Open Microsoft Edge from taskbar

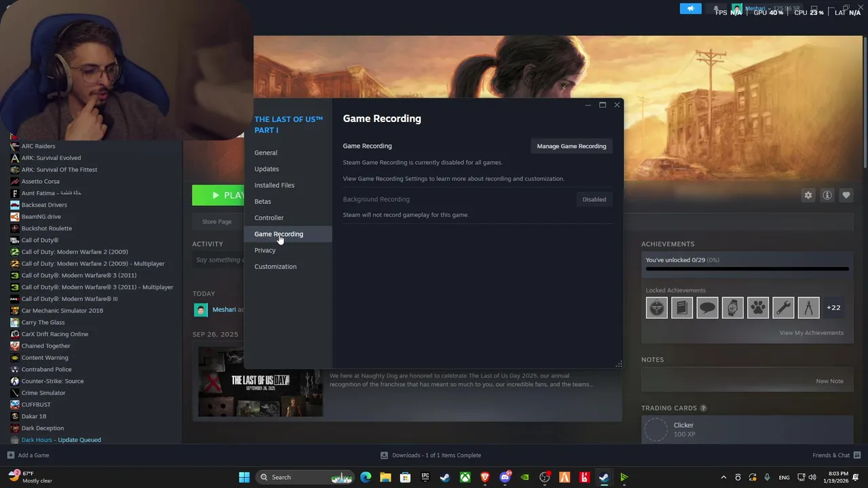[366, 477]
